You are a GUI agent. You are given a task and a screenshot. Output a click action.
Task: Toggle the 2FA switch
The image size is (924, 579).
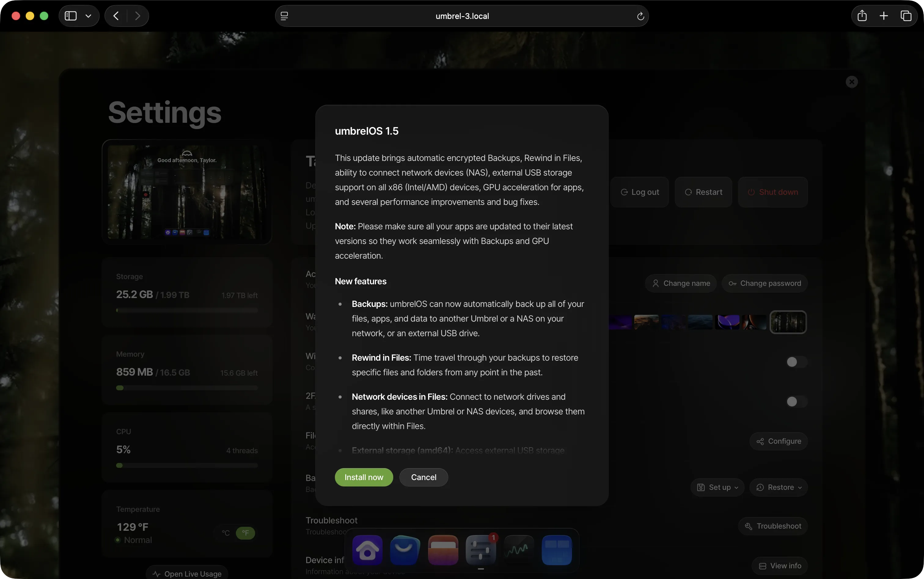797,401
